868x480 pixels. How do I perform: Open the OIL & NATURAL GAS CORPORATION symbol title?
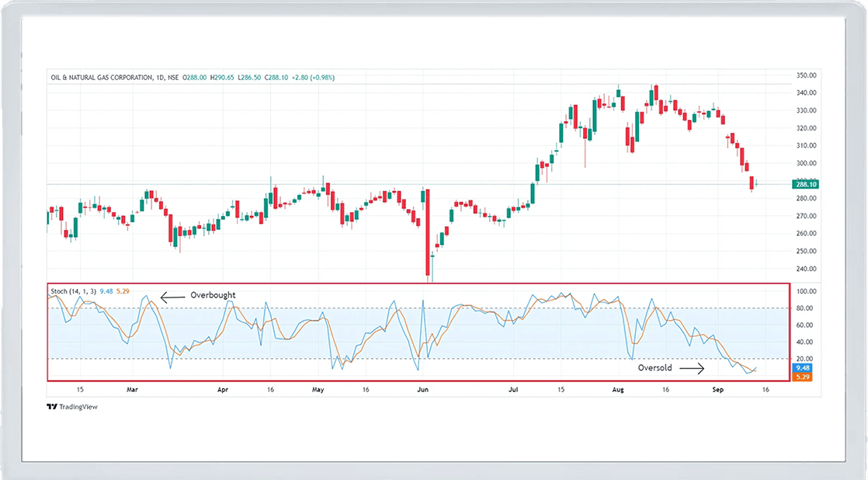pyautogui.click(x=102, y=78)
